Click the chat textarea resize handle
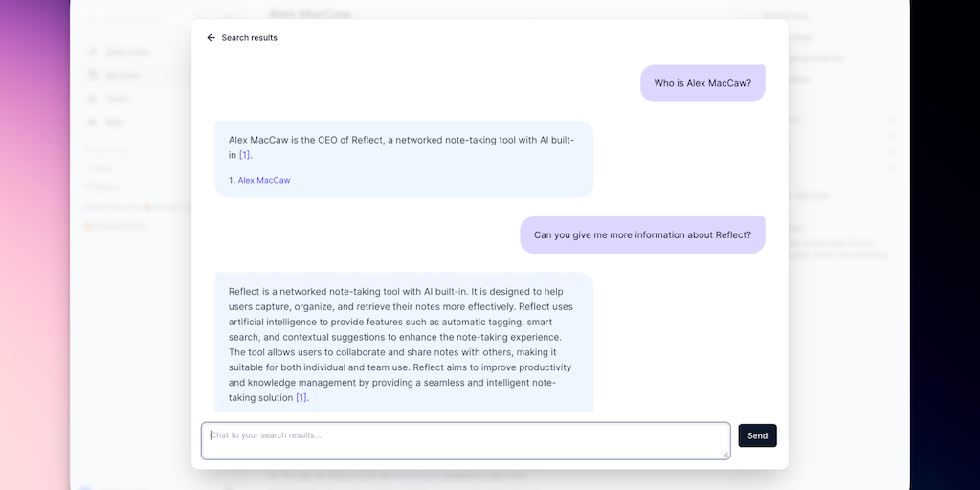Image resolution: width=980 pixels, height=490 pixels. tap(725, 455)
